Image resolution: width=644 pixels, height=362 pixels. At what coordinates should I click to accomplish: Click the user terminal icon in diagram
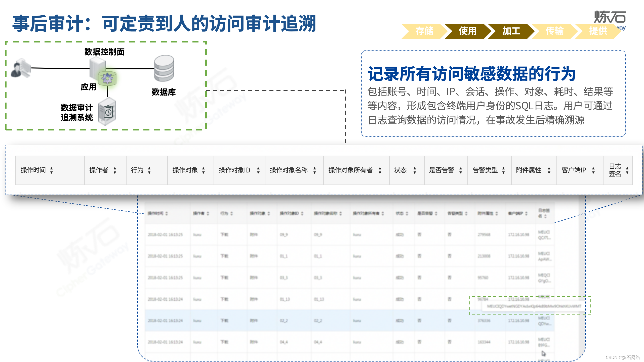21,68
